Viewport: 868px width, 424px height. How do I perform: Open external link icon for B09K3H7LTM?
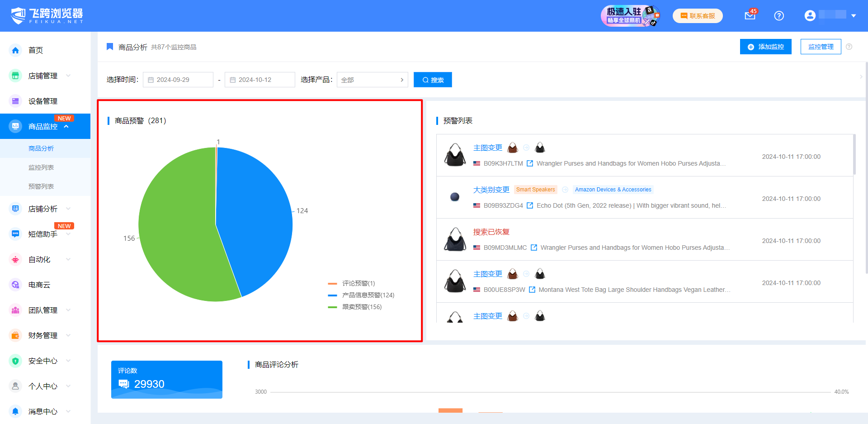pyautogui.click(x=530, y=163)
